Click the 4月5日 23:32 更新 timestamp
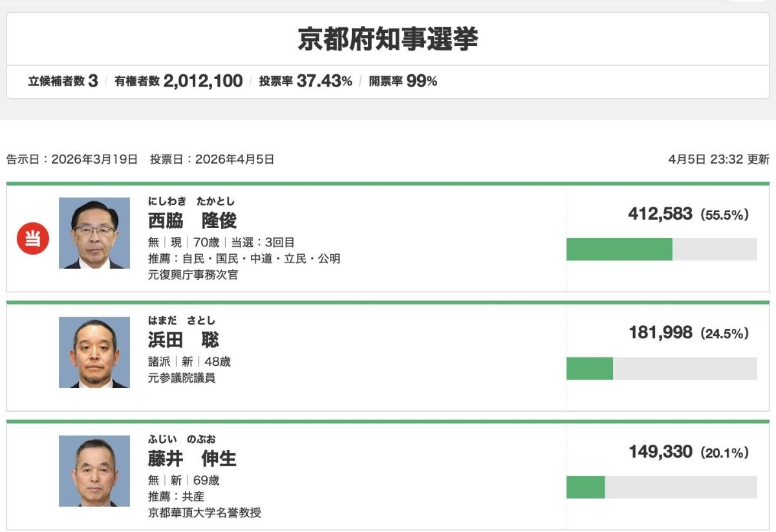This screenshot has height=532, width=776. point(719,160)
